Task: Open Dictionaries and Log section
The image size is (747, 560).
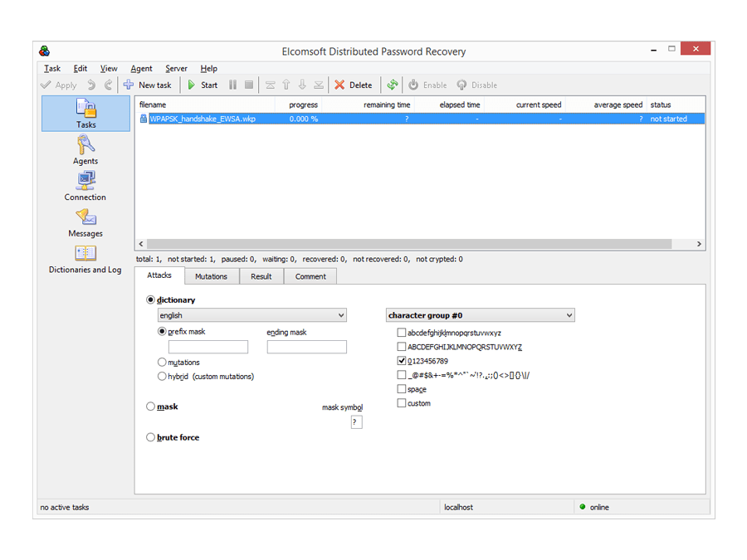Action: point(85,260)
